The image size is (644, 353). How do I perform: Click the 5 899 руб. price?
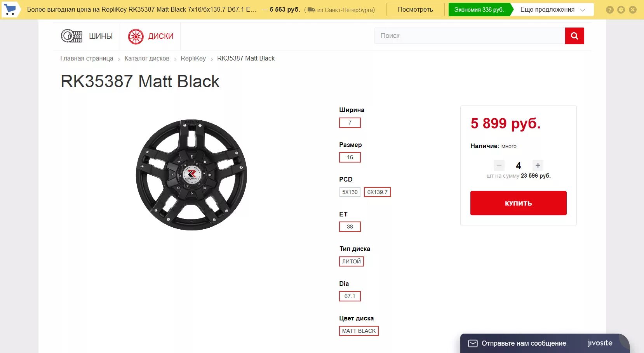coord(505,123)
